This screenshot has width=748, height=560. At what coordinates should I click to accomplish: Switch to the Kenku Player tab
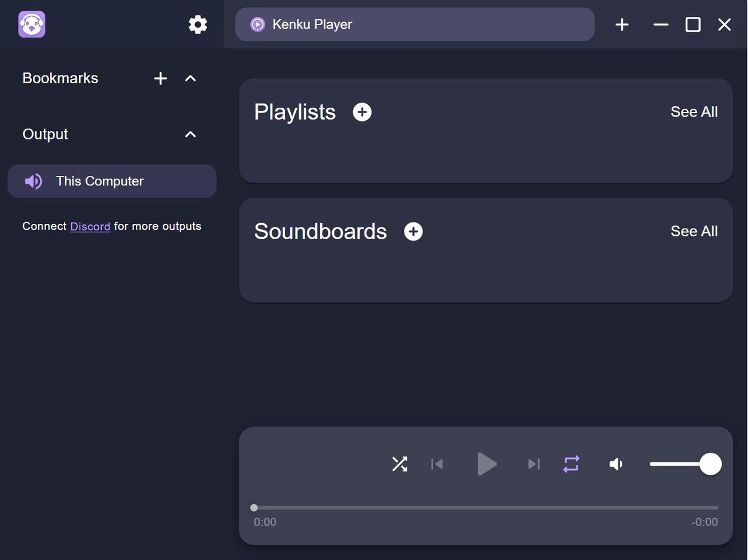coord(415,25)
